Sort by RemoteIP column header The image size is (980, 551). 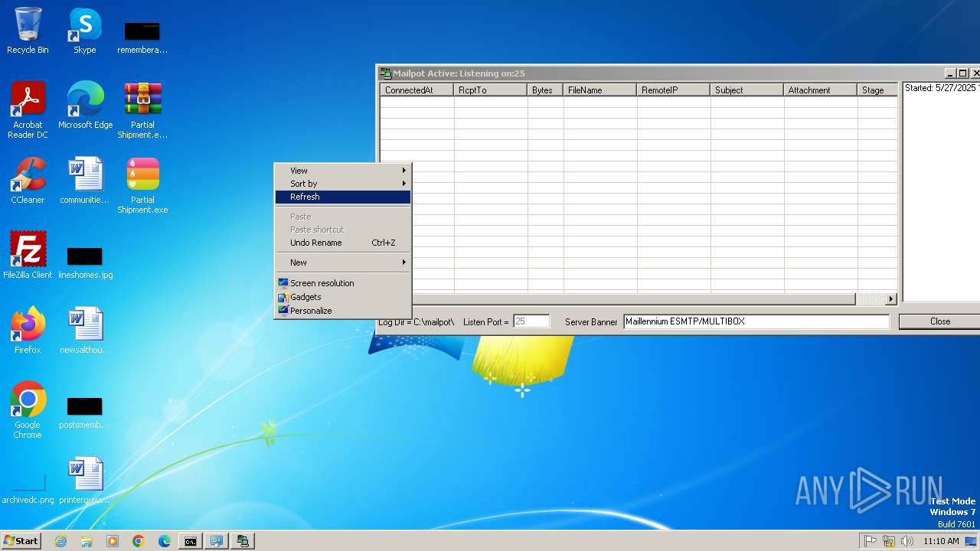click(674, 90)
